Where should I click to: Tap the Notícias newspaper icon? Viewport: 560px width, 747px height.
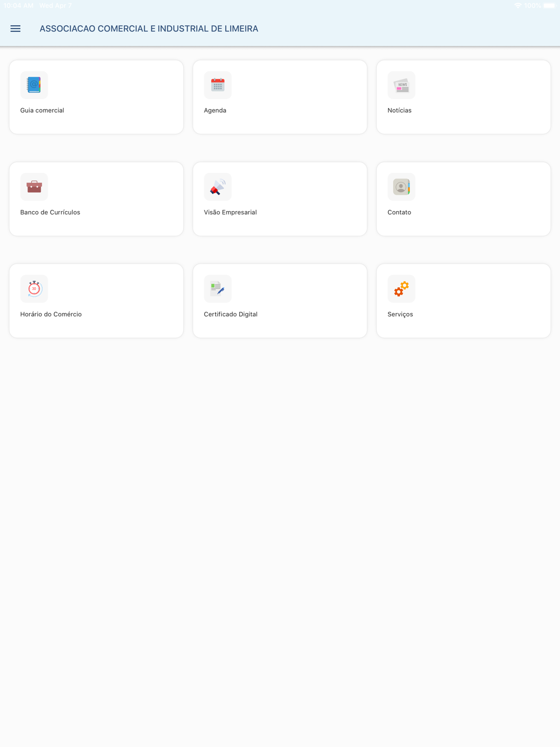coord(402,85)
